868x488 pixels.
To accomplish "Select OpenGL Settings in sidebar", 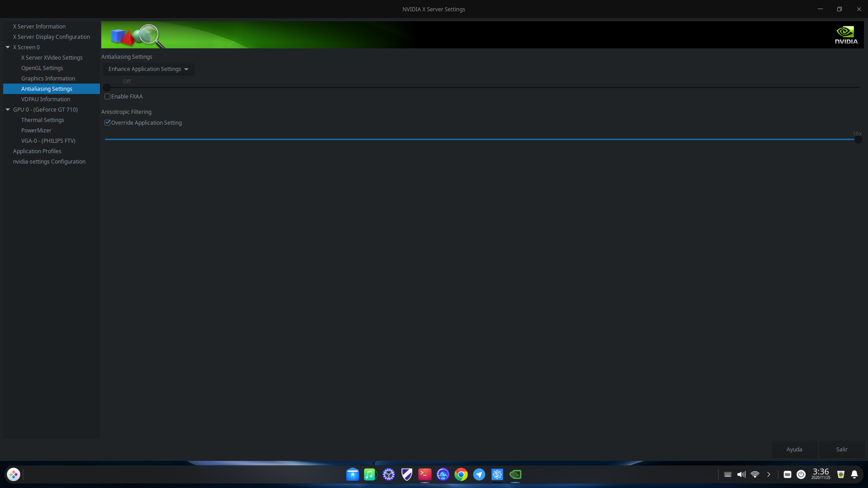I will coord(42,68).
